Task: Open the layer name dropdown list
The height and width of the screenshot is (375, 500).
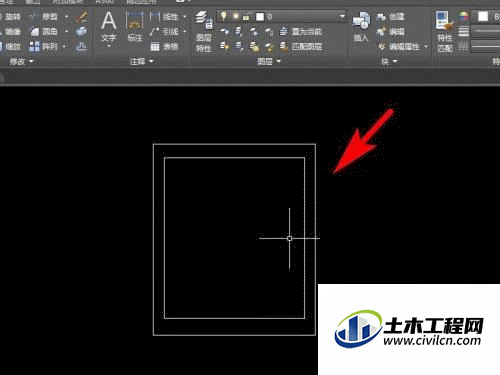Action: (342, 16)
